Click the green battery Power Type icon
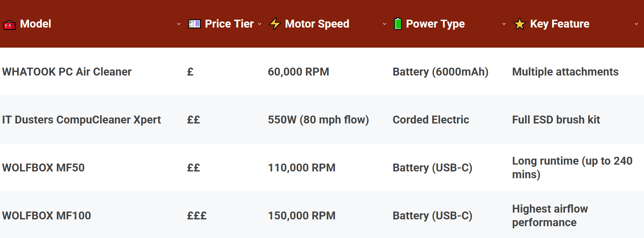Viewport: 644px width, 238px height. (397, 24)
